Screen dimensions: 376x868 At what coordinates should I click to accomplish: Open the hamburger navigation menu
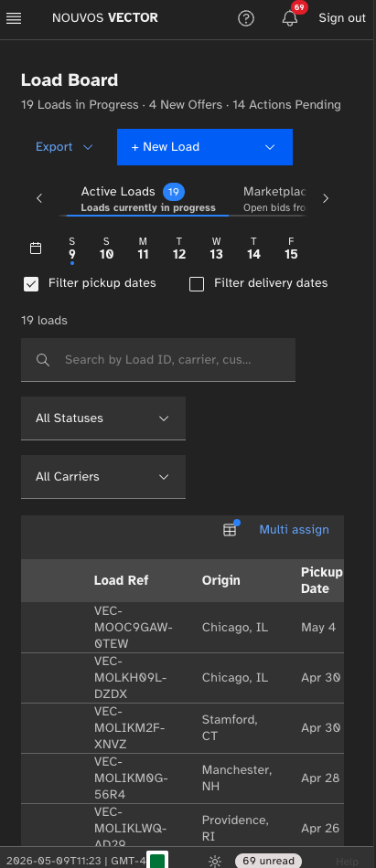[x=14, y=18]
